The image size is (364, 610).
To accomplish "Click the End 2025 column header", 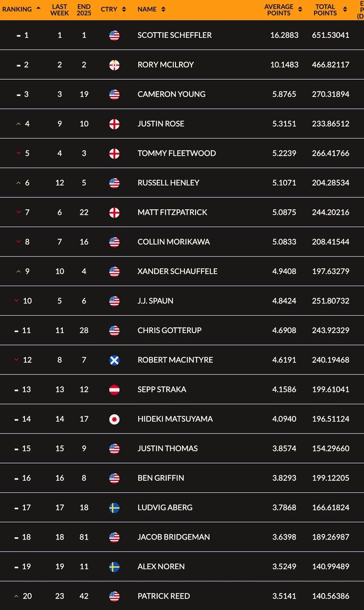I will (84, 9).
